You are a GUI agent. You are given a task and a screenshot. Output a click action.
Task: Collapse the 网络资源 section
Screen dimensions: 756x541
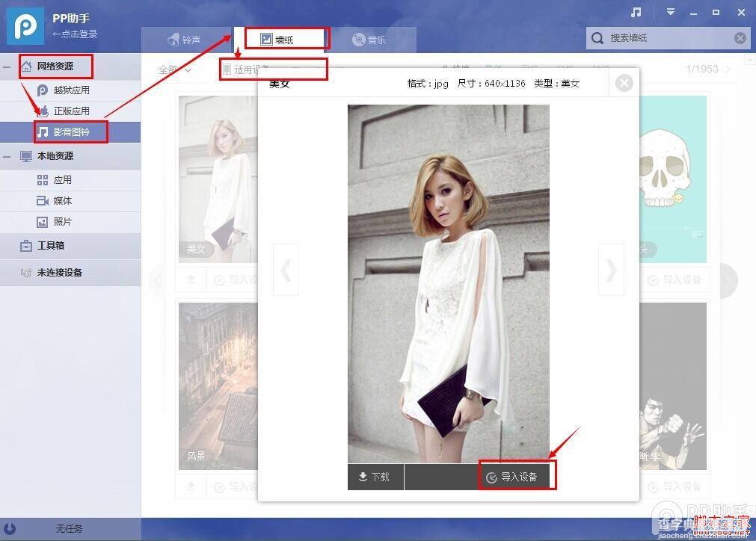(x=7, y=67)
